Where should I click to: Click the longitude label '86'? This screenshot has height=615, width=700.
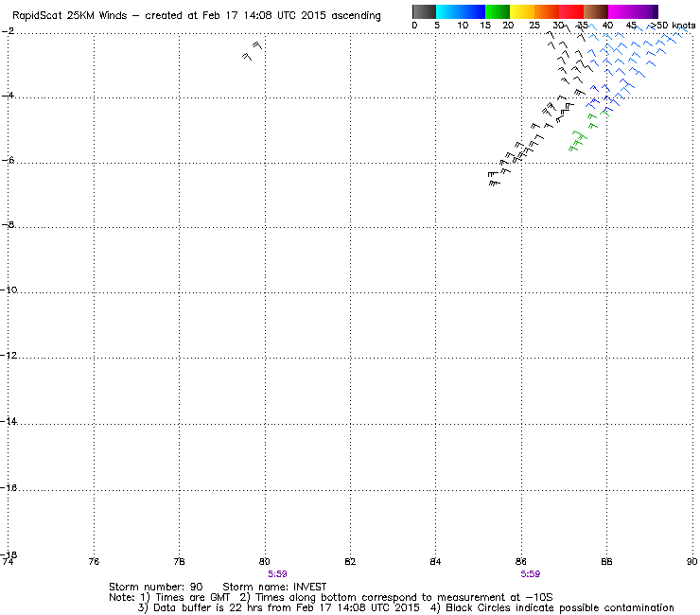pyautogui.click(x=520, y=561)
